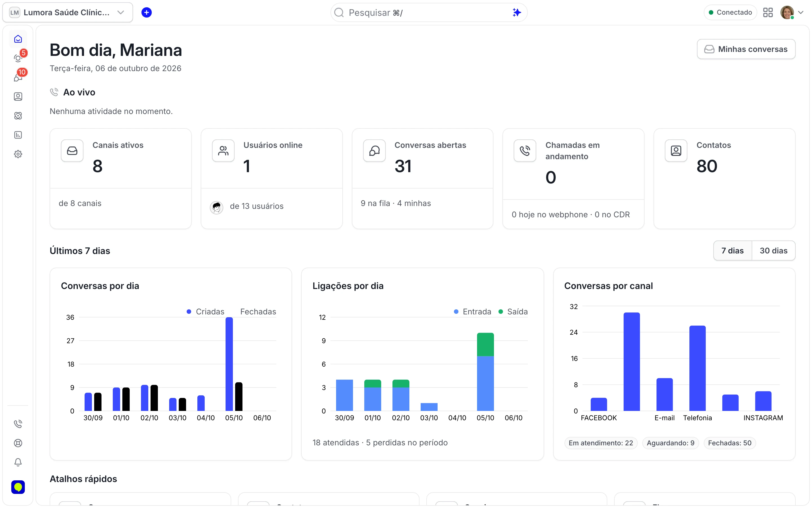
Task: Toggle the Entrada legend series
Action: tap(473, 312)
